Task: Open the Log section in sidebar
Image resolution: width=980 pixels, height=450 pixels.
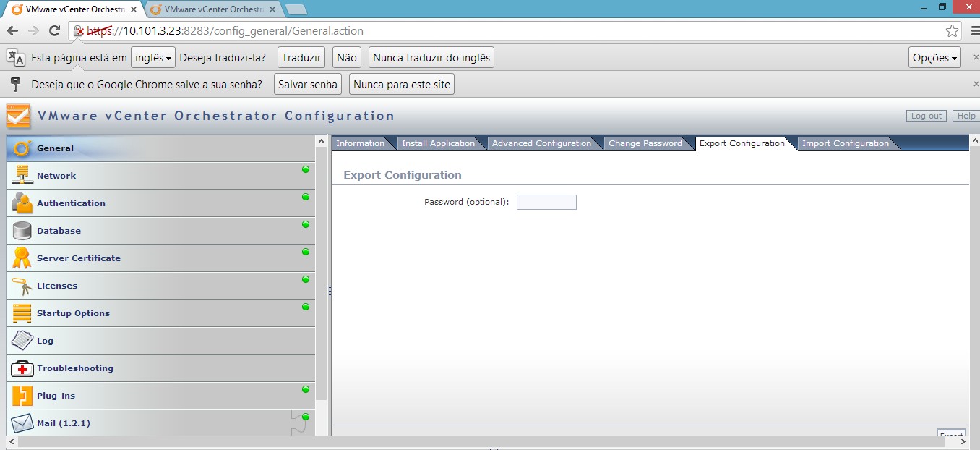Action: 45,341
